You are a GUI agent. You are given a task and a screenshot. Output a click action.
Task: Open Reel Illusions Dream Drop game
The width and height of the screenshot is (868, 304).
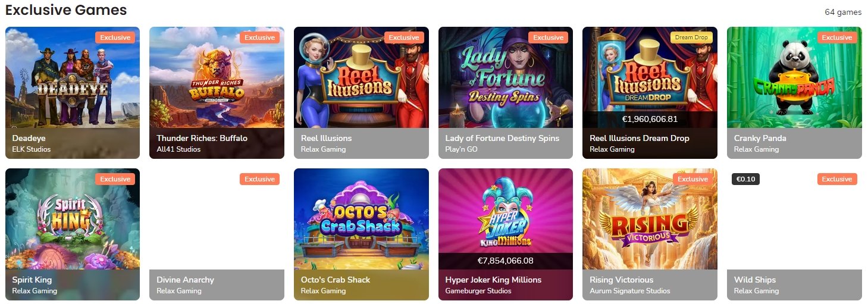pyautogui.click(x=650, y=77)
